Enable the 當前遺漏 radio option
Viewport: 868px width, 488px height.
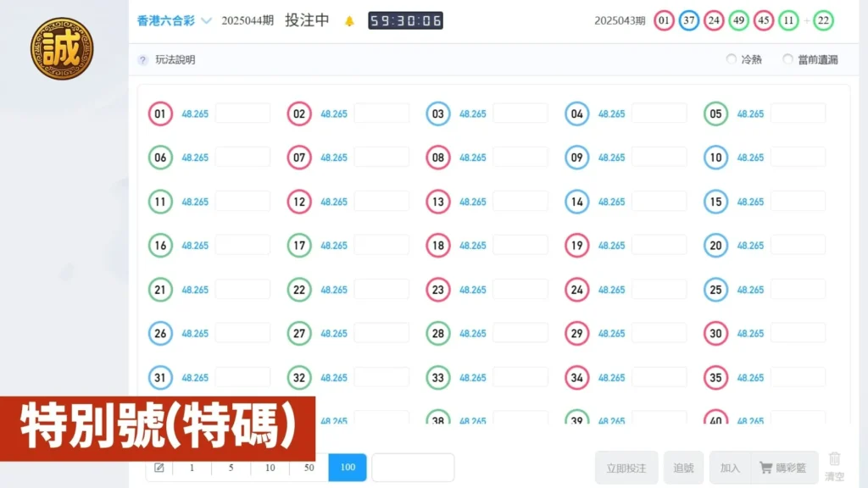pos(787,58)
